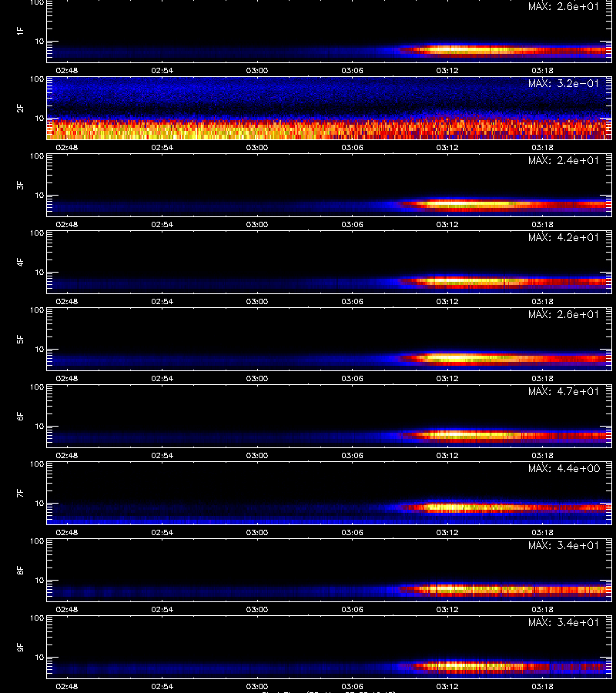The image size is (616, 693).
Task: Click the 7F panel axis label
Action: coord(20,494)
